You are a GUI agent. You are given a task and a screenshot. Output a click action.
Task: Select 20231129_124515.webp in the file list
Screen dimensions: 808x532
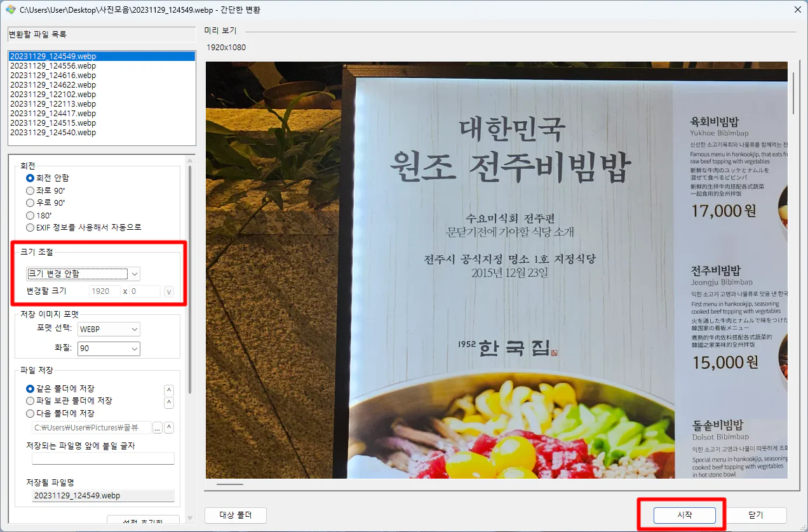pos(102,123)
